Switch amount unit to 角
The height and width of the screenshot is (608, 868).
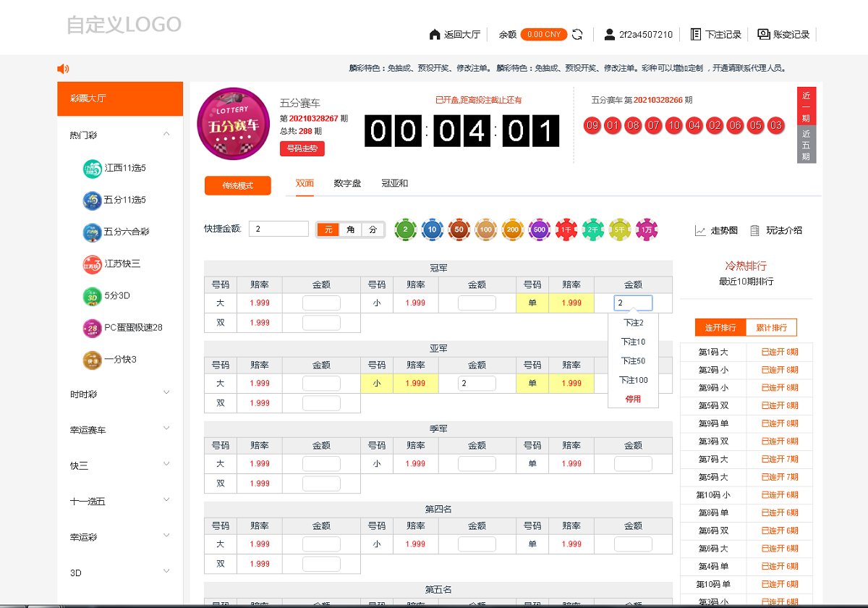point(349,228)
